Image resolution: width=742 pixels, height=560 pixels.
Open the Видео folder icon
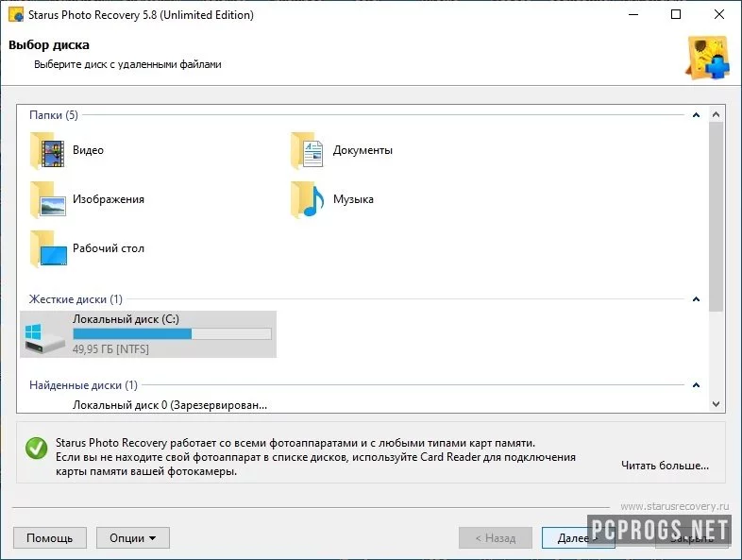tap(48, 150)
